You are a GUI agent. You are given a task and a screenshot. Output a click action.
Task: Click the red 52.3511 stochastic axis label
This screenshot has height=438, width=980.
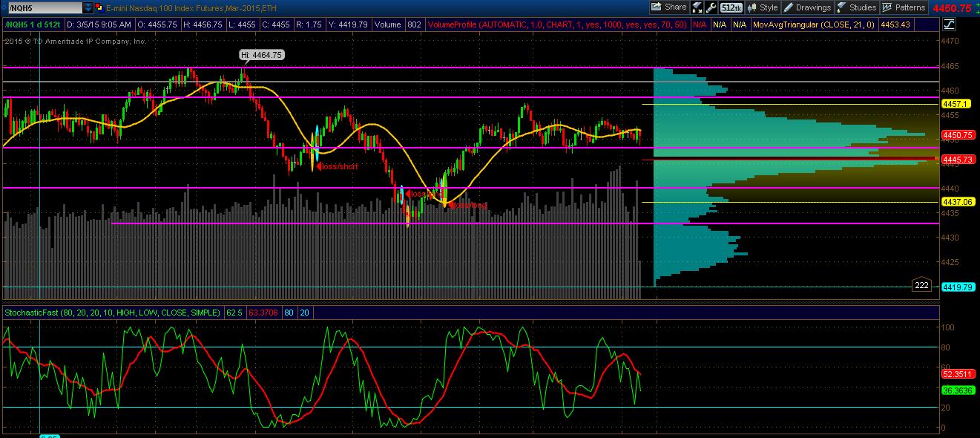[957, 374]
